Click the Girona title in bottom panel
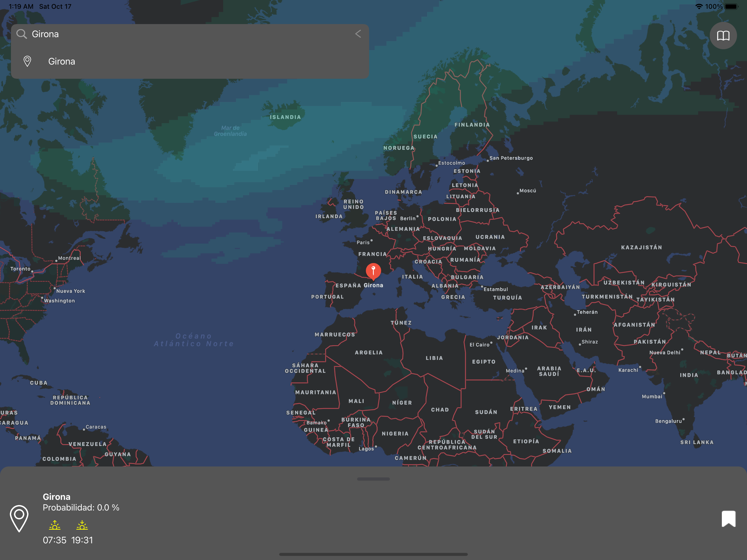The image size is (747, 560). (56, 497)
